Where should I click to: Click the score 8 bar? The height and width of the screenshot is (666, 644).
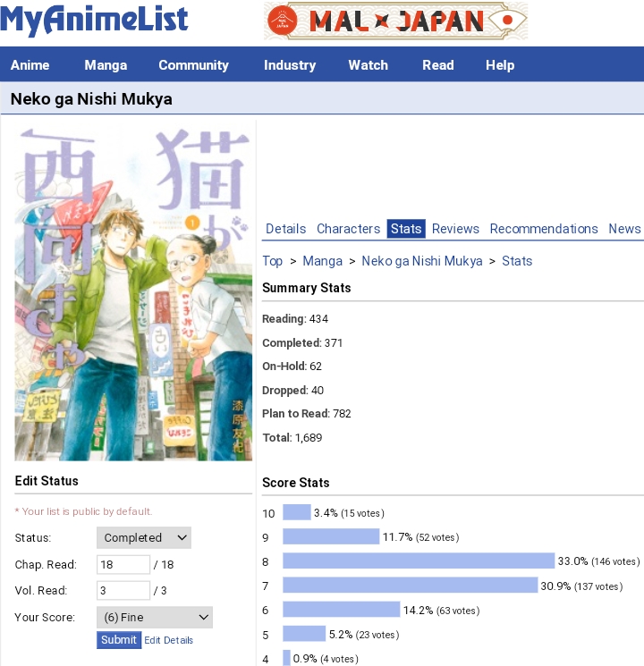[419, 561]
